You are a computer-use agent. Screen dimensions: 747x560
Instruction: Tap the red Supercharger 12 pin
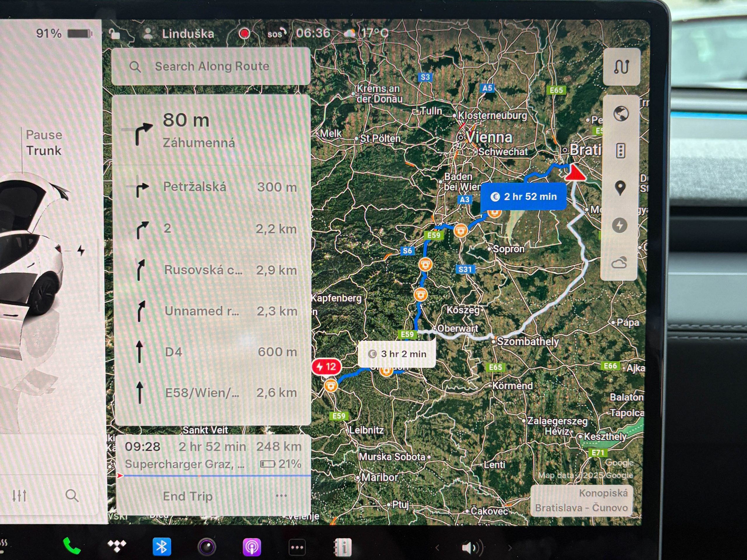click(x=326, y=367)
